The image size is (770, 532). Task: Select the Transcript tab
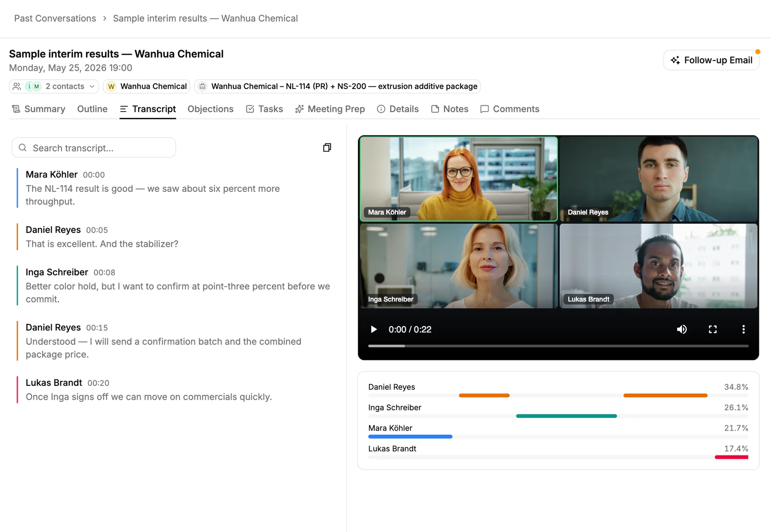pos(148,109)
